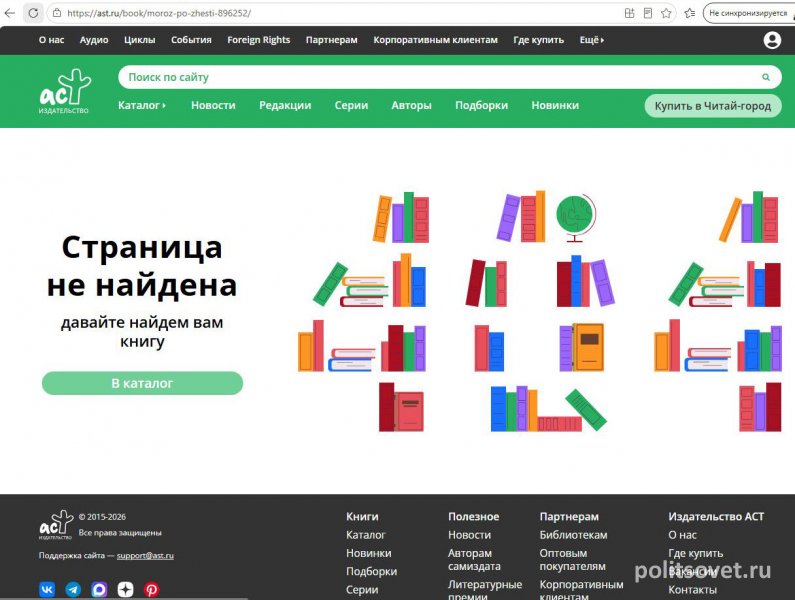
Task: Click the browser address bar URL
Action: [159, 13]
